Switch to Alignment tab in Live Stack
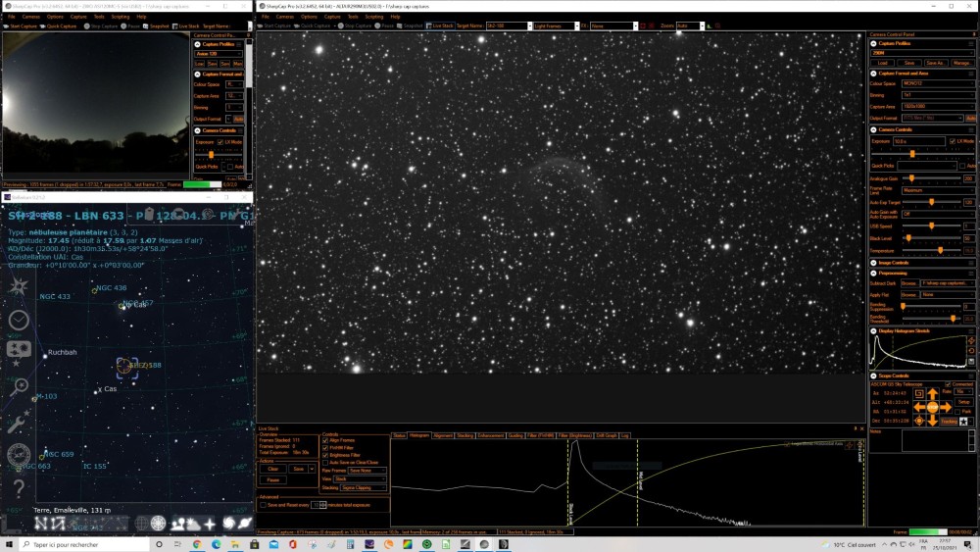 [443, 435]
